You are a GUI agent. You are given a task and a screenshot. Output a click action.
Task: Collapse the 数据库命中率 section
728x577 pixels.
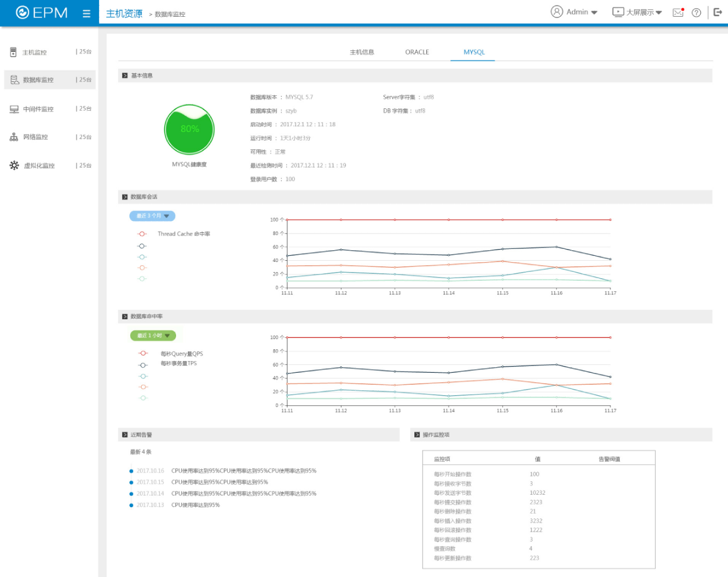tap(125, 316)
